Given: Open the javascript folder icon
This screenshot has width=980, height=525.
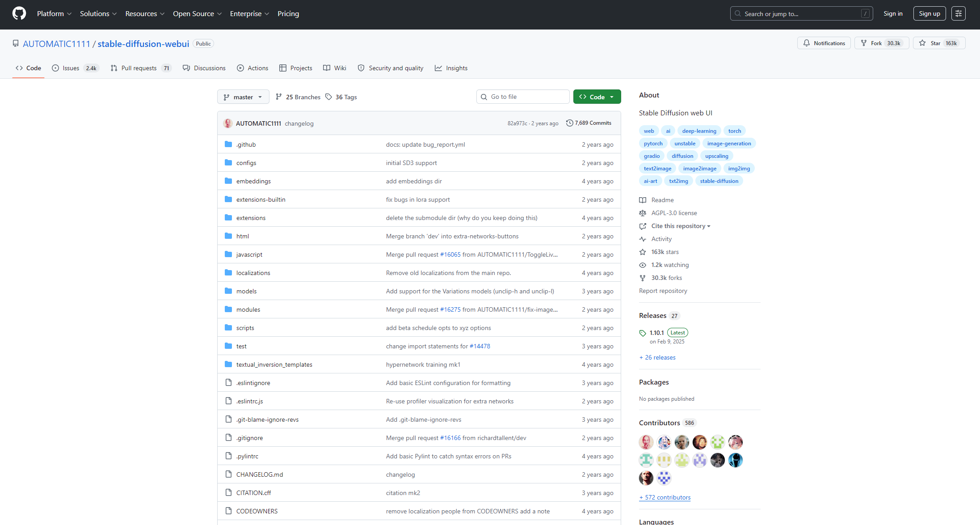Looking at the screenshot, I should click(x=228, y=254).
